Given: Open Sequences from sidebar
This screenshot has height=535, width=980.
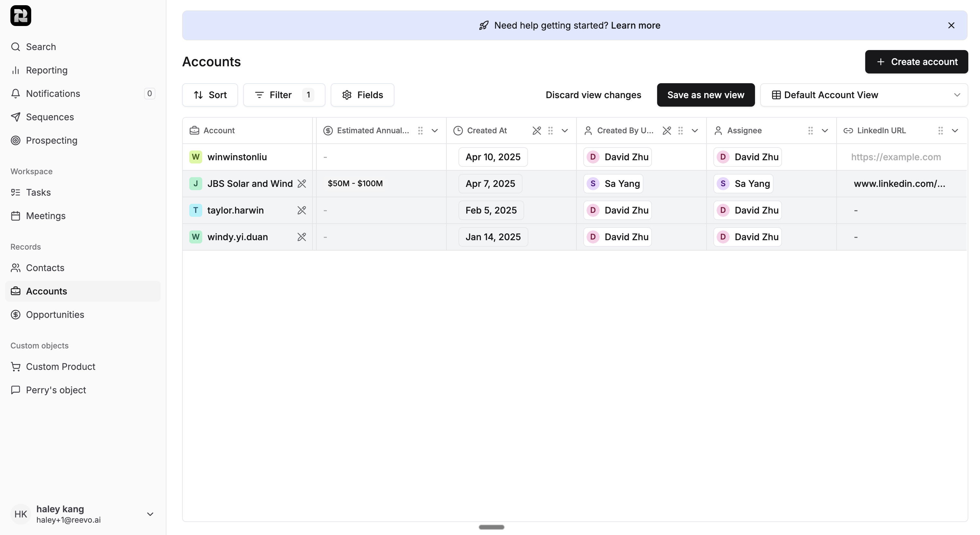Looking at the screenshot, I should point(50,117).
